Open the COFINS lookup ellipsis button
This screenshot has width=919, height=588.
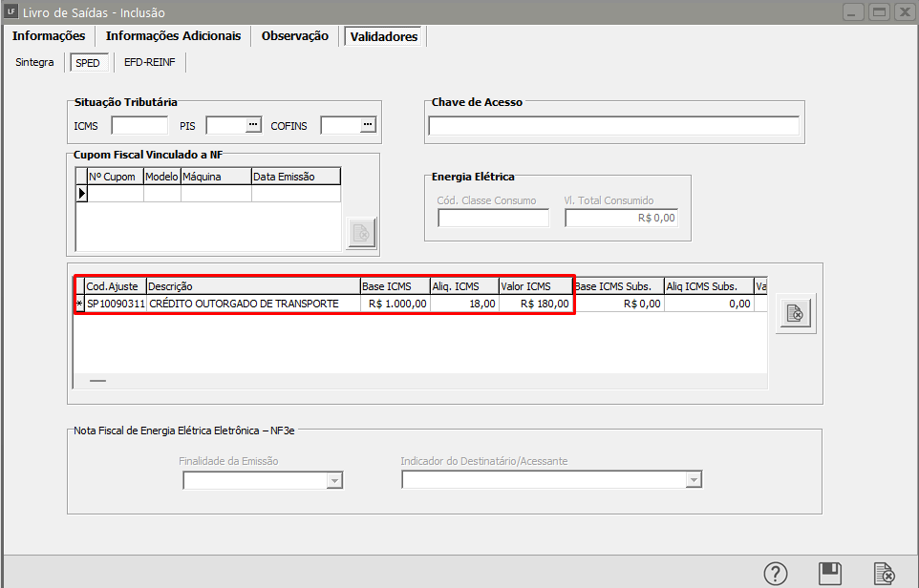367,125
